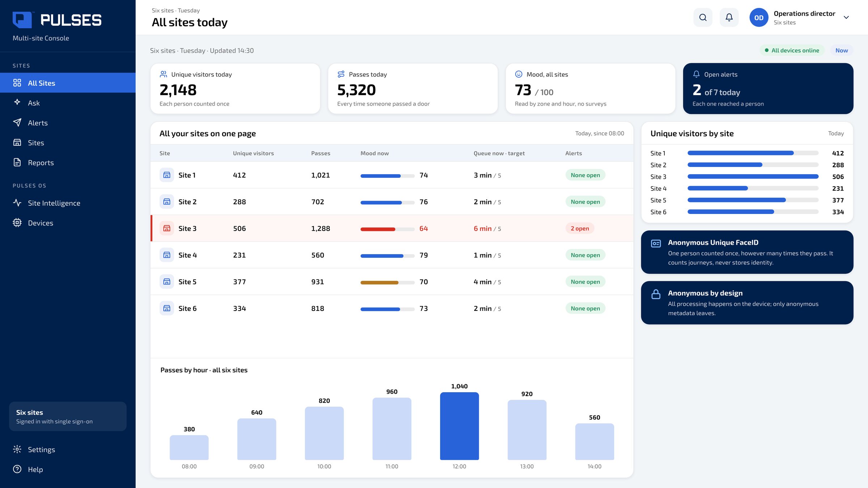
Task: Click the Site 5 store icon in the table
Action: (167, 282)
